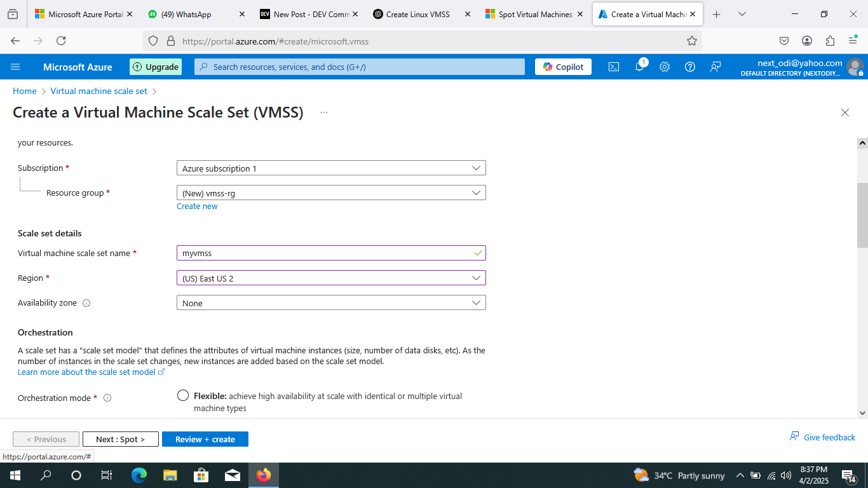
Task: Click Orchestration mode info icon
Action: pos(107,398)
